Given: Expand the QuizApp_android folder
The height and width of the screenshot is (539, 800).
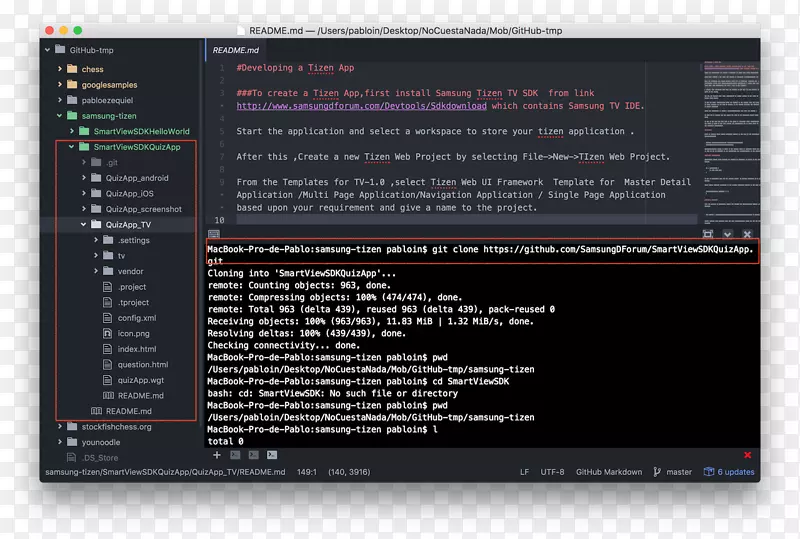Looking at the screenshot, I should coord(84,178).
